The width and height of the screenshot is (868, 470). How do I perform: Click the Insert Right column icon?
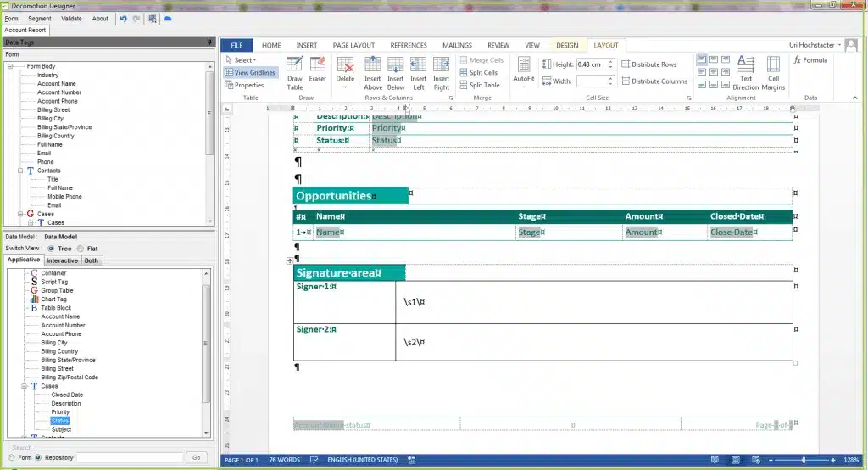coord(441,71)
